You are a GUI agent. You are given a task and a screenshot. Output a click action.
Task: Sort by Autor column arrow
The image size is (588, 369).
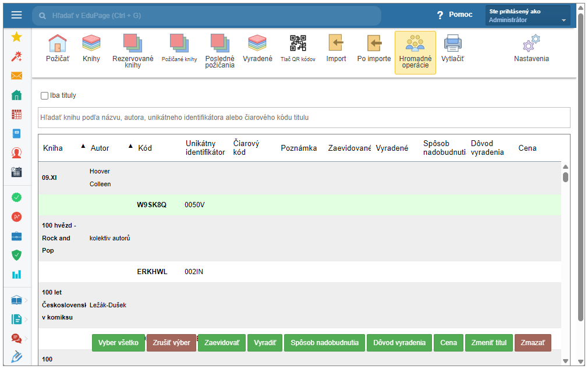point(130,146)
